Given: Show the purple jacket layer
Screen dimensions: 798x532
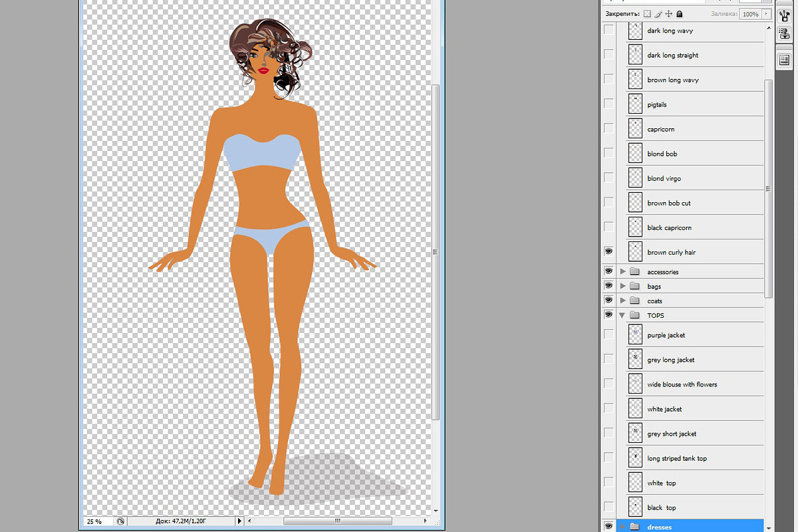Looking at the screenshot, I should pyautogui.click(x=608, y=335).
